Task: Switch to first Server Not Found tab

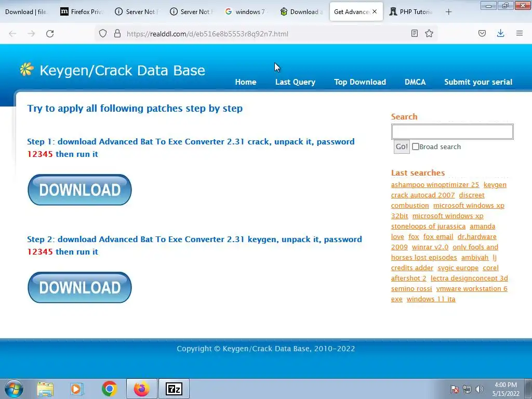Action: pyautogui.click(x=137, y=11)
